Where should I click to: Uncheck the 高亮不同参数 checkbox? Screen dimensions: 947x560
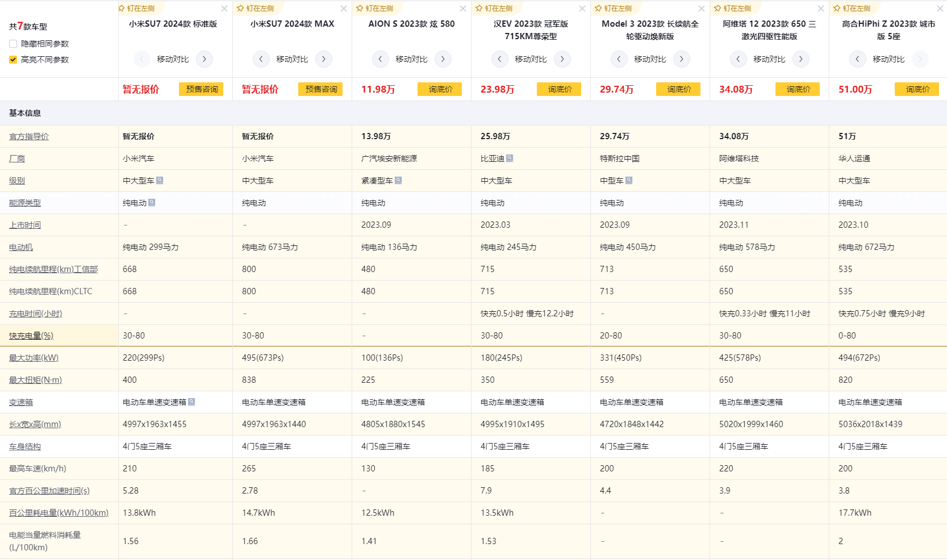[x=13, y=60]
